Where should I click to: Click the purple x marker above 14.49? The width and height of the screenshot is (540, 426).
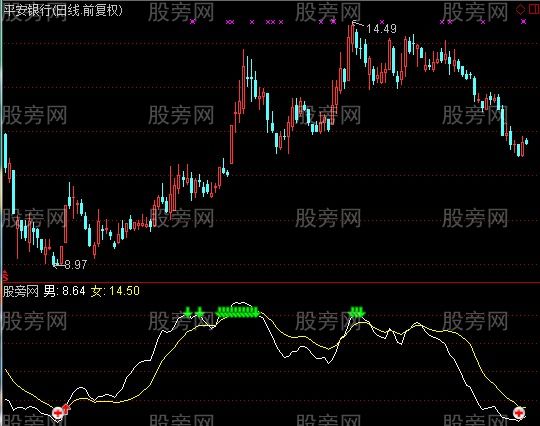pyautogui.click(x=382, y=21)
